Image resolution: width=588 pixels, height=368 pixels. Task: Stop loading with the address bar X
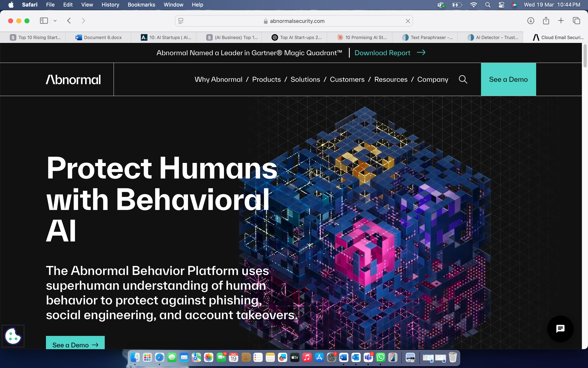(x=408, y=21)
